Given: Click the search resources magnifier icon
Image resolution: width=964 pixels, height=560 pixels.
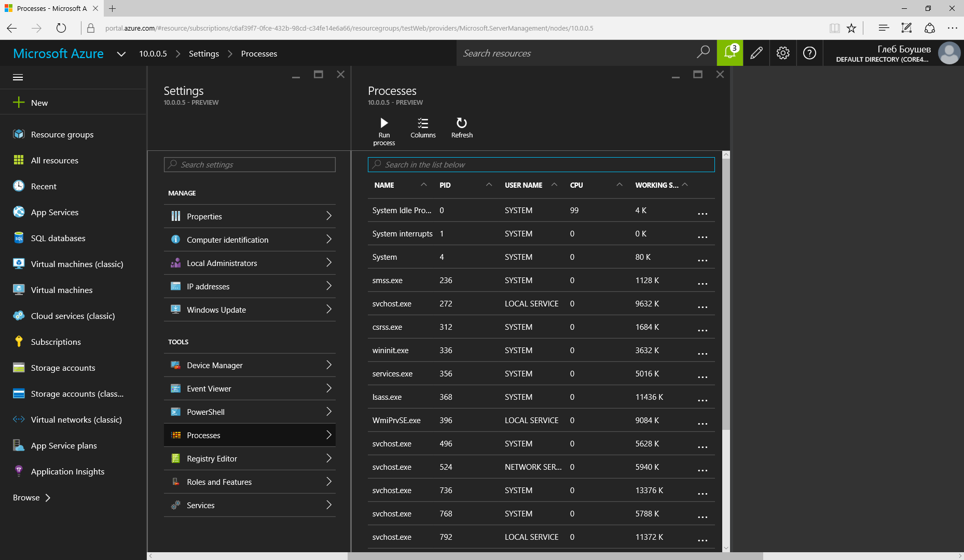Looking at the screenshot, I should coord(703,52).
